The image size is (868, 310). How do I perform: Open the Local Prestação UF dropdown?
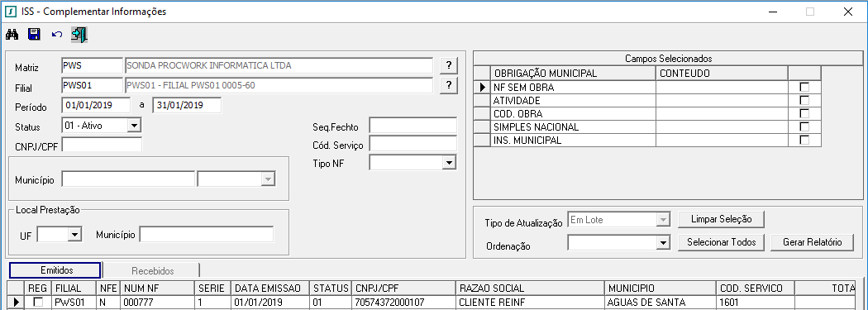(74, 235)
